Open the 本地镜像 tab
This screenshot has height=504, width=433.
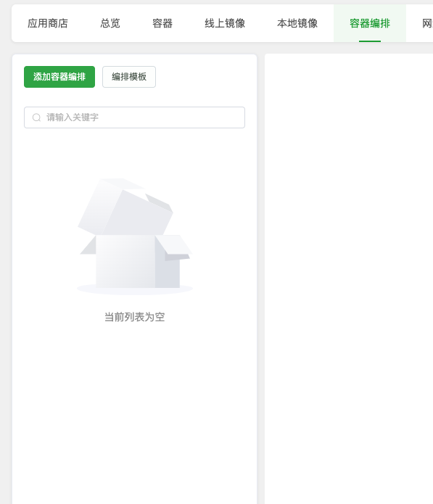(297, 23)
